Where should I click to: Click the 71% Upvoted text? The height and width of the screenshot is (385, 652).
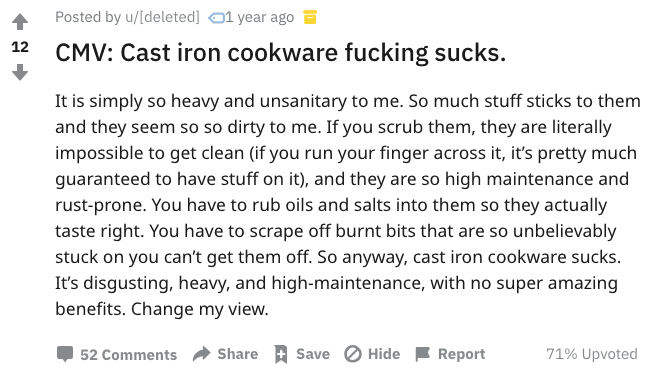pos(592,354)
